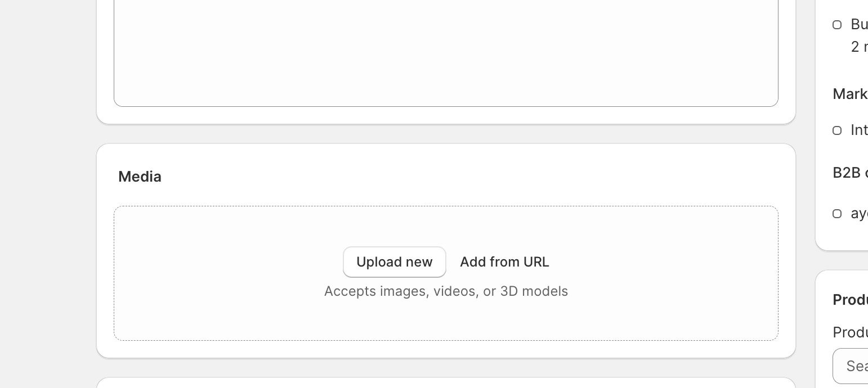Click the partially visible card below Media

pos(446,384)
